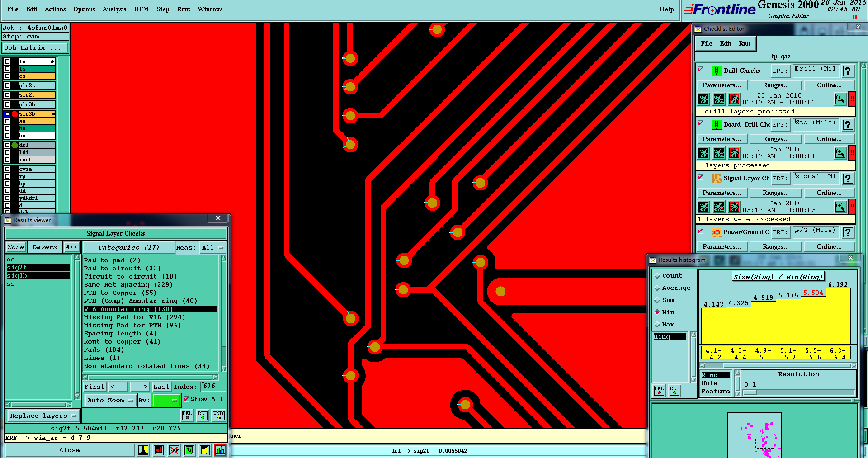868x458 pixels.
Task: Click the Resolution slider handle
Action: pyautogui.click(x=750, y=392)
